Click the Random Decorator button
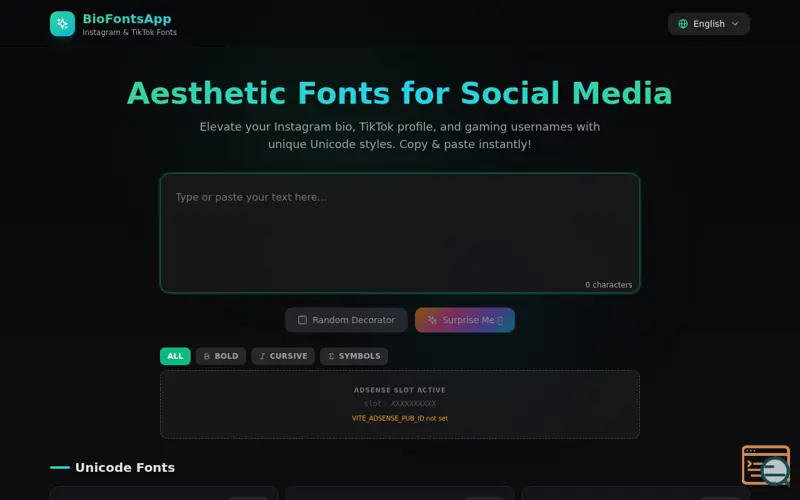This screenshot has width=800, height=500. coord(346,320)
